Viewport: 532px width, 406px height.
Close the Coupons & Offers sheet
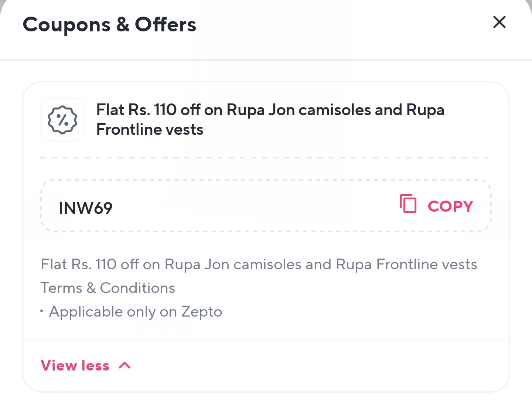[499, 22]
